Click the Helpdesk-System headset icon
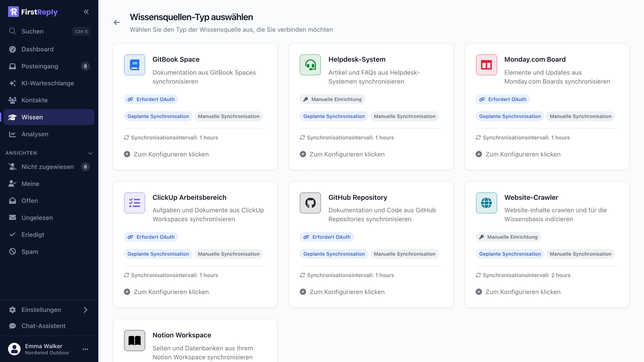This screenshot has width=644, height=362. 310,65
